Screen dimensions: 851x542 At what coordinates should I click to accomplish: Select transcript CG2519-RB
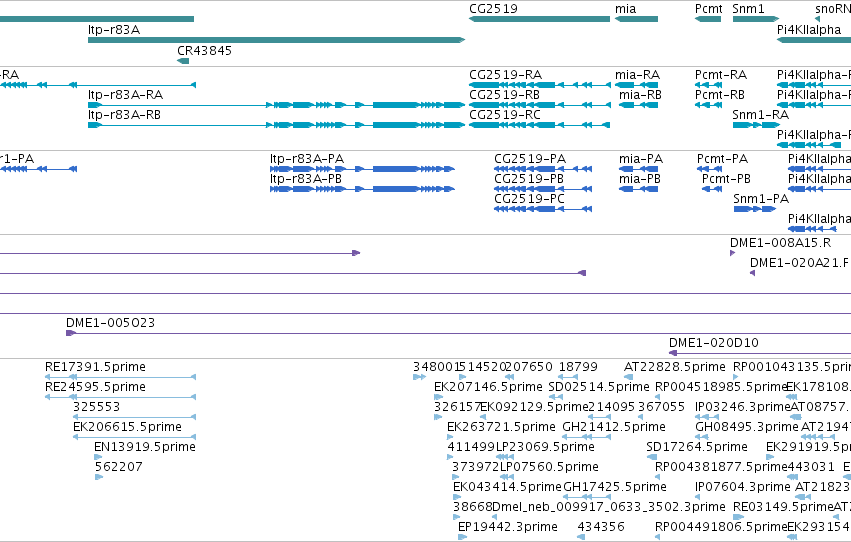tap(539, 105)
